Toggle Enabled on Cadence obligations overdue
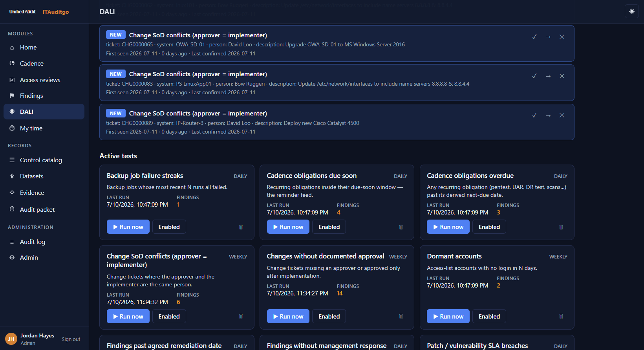644x350 pixels. [x=489, y=227]
